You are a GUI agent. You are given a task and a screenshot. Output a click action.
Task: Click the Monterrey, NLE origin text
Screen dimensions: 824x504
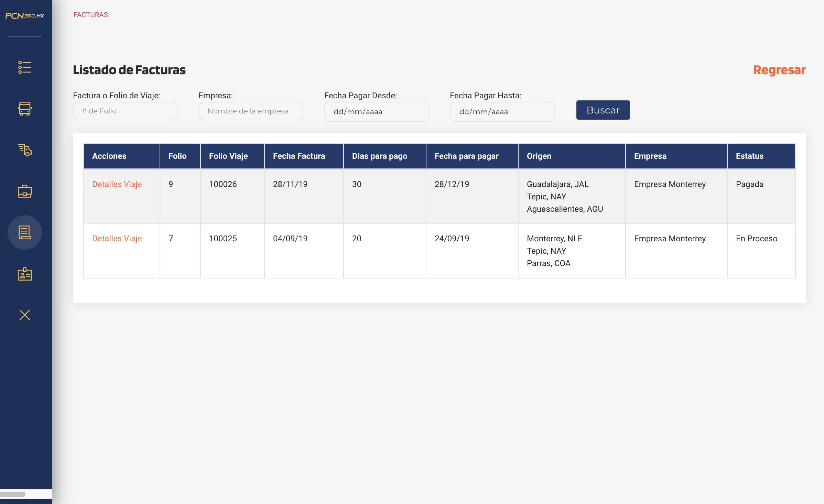click(x=554, y=239)
